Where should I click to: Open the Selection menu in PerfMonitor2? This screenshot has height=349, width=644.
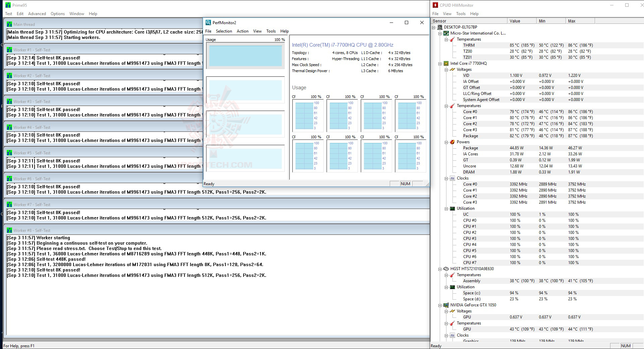tap(224, 31)
